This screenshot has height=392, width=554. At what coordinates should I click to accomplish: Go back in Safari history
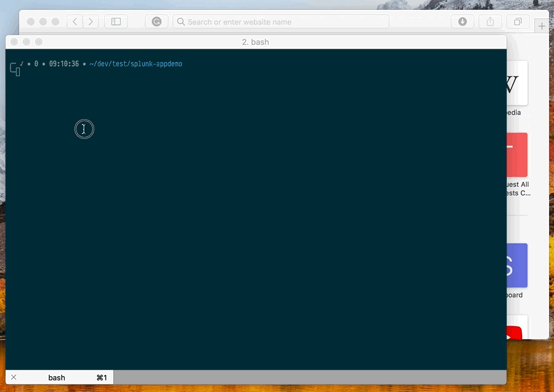click(75, 22)
